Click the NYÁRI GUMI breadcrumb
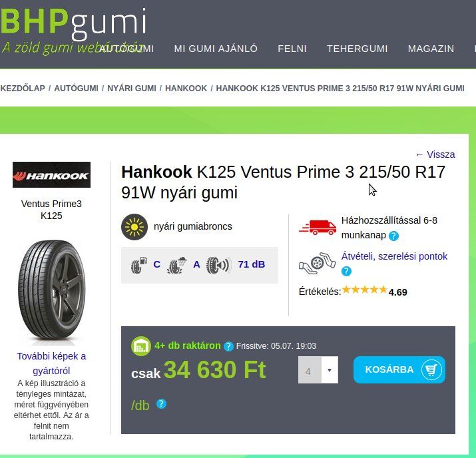476x458 pixels. (x=132, y=89)
